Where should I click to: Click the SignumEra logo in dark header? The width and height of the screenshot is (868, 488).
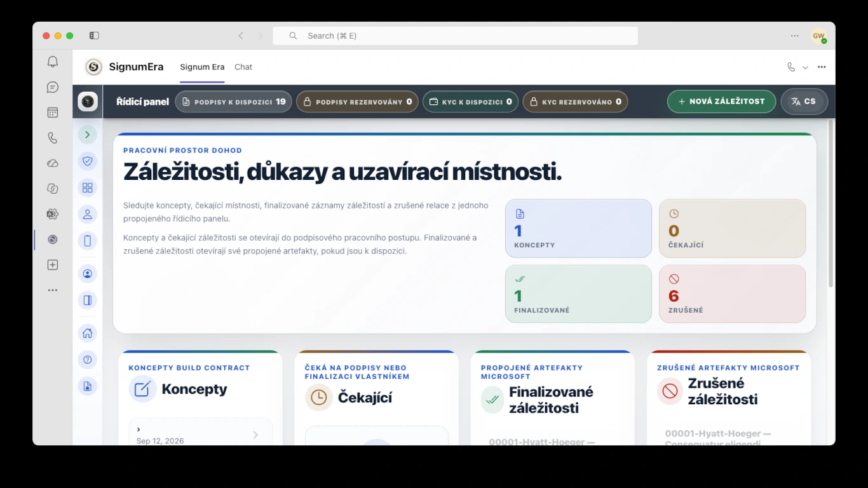(x=88, y=102)
